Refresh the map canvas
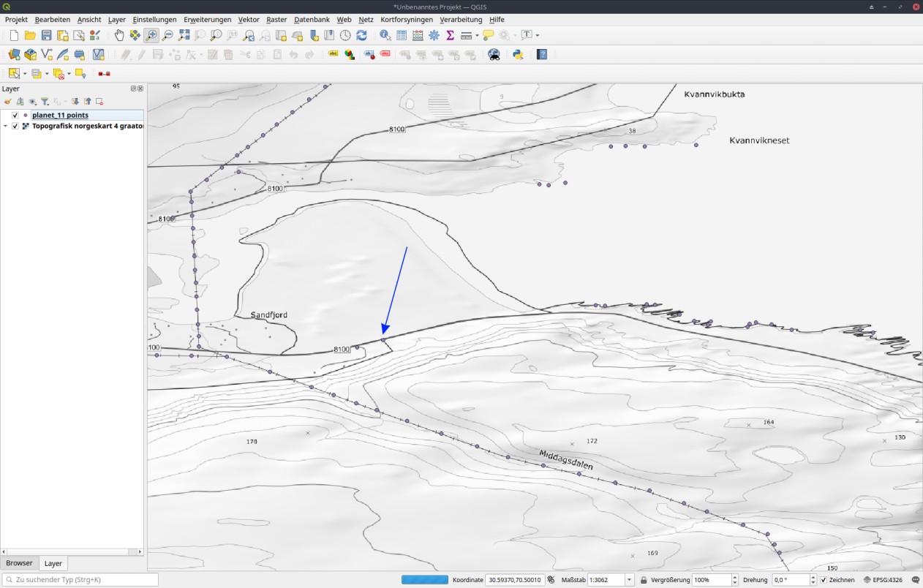The height and width of the screenshot is (588, 923). pos(361,35)
